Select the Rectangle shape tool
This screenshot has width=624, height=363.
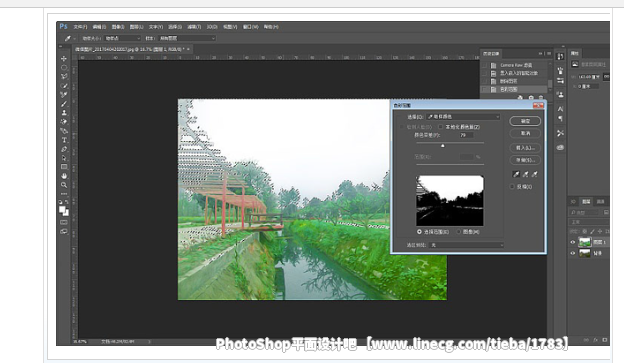64,167
